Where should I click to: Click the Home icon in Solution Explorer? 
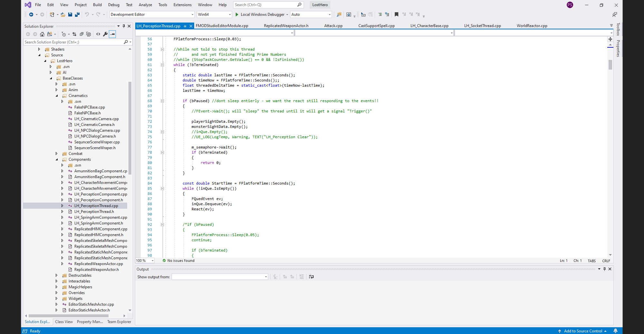tap(42, 34)
